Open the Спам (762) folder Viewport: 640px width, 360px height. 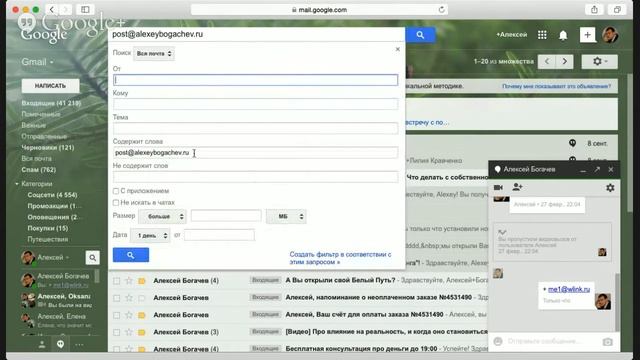[39, 169]
